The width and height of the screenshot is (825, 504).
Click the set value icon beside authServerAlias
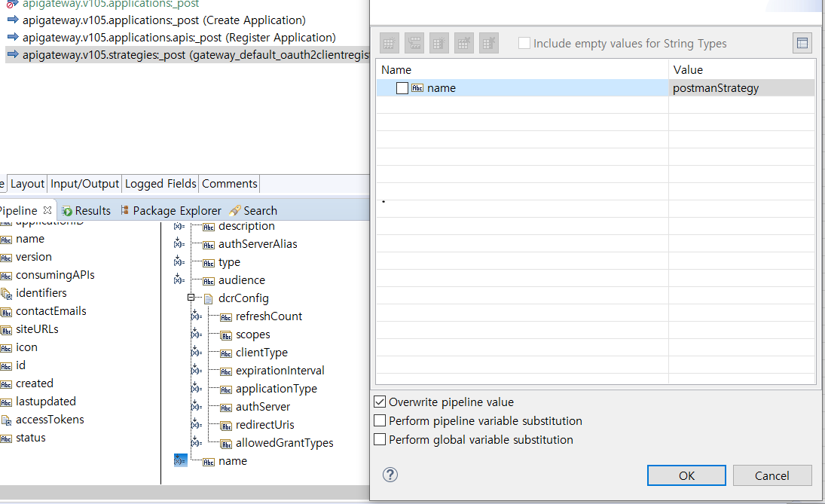tap(179, 243)
